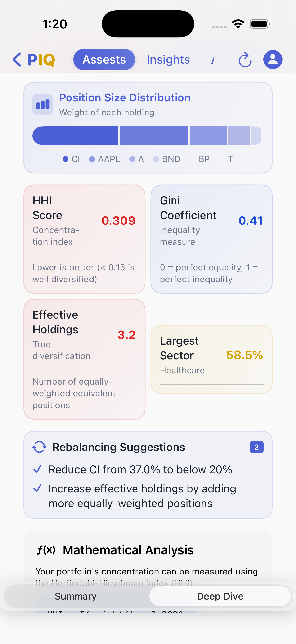Viewport: 296px width, 644px height.
Task: Check the Reduce CI suggestion checkmark
Action: pyautogui.click(x=38, y=469)
